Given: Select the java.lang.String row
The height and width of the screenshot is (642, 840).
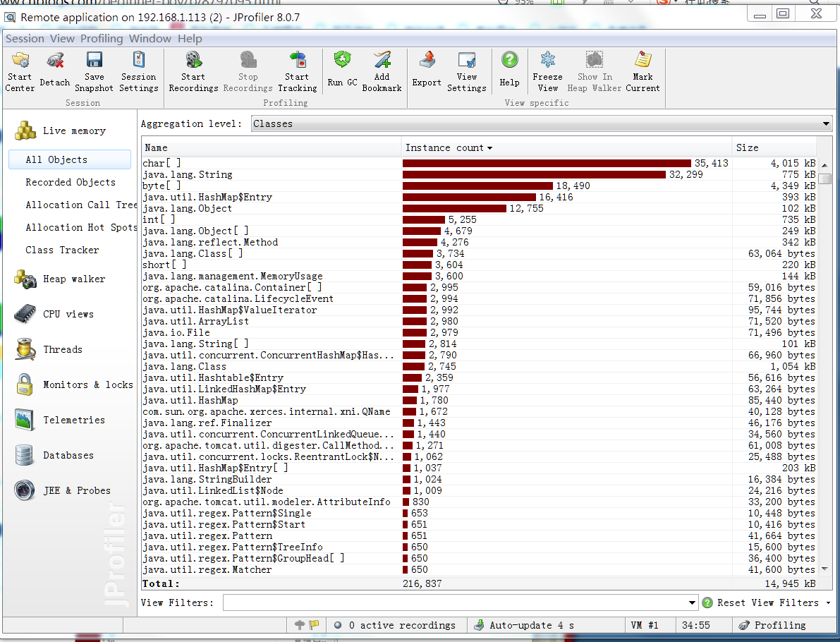Looking at the screenshot, I should point(479,174).
